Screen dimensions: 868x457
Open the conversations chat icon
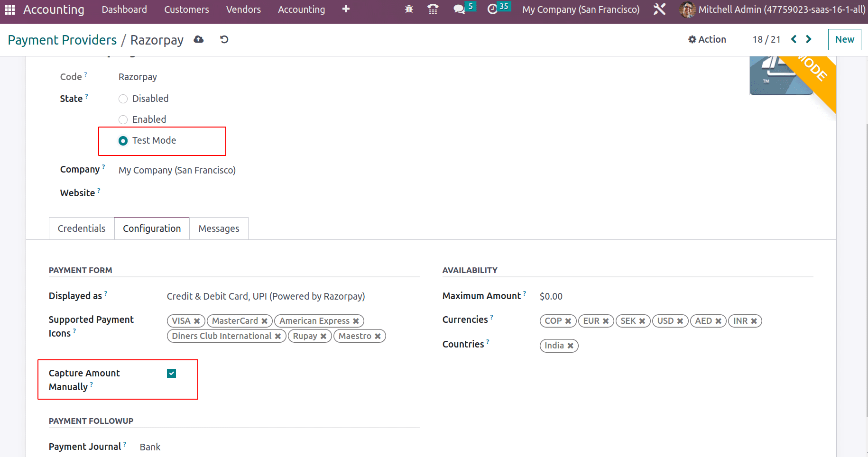(459, 9)
